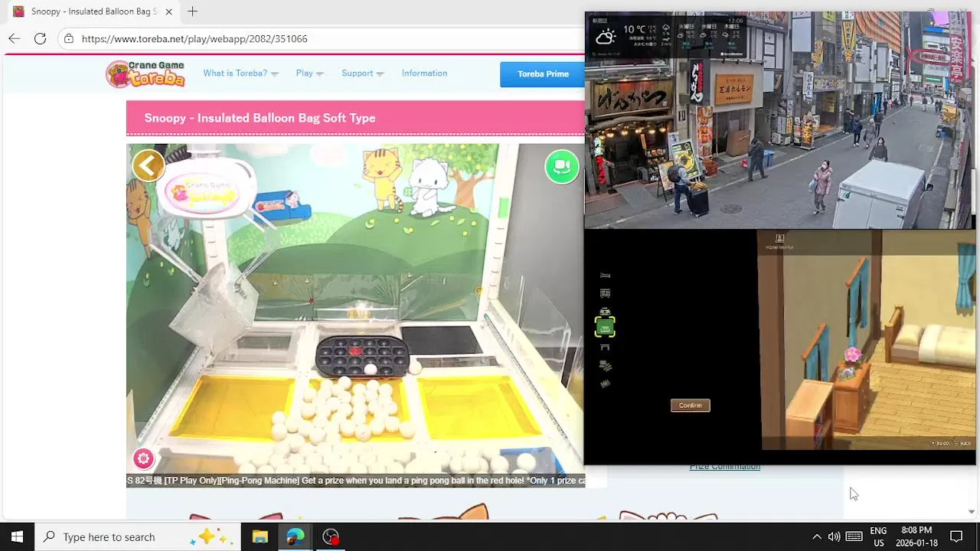This screenshot has width=980, height=551.
Task: Open the volume control in system tray
Action: pyautogui.click(x=834, y=537)
